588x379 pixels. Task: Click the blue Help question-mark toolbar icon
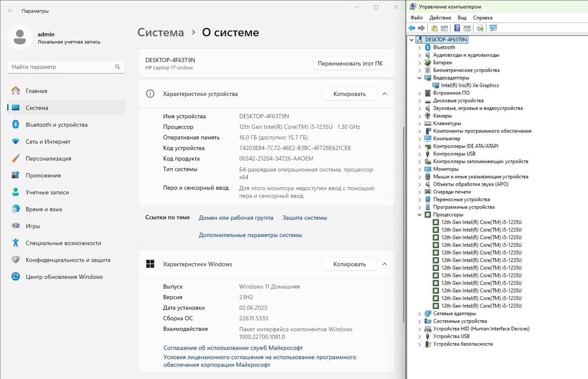pyautogui.click(x=457, y=28)
